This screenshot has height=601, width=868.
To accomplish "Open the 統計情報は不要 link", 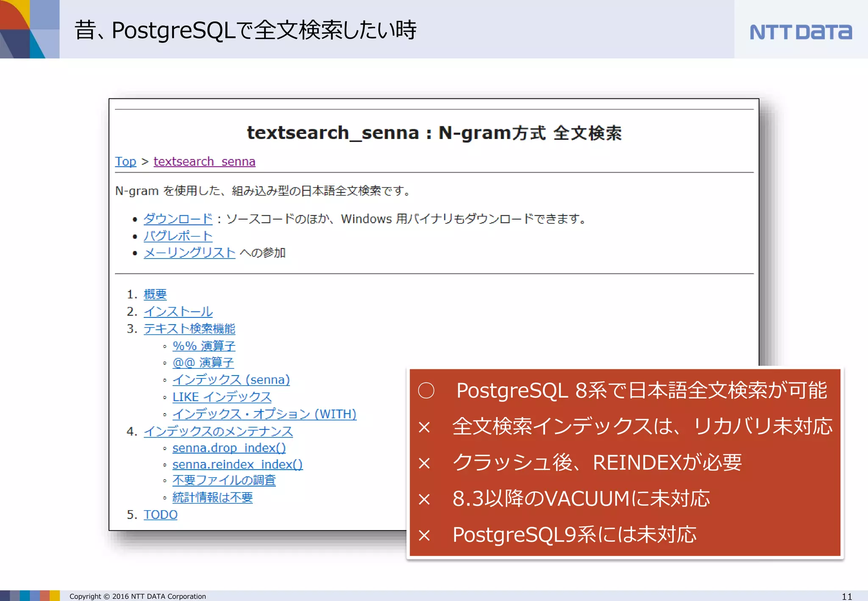I will click(212, 498).
